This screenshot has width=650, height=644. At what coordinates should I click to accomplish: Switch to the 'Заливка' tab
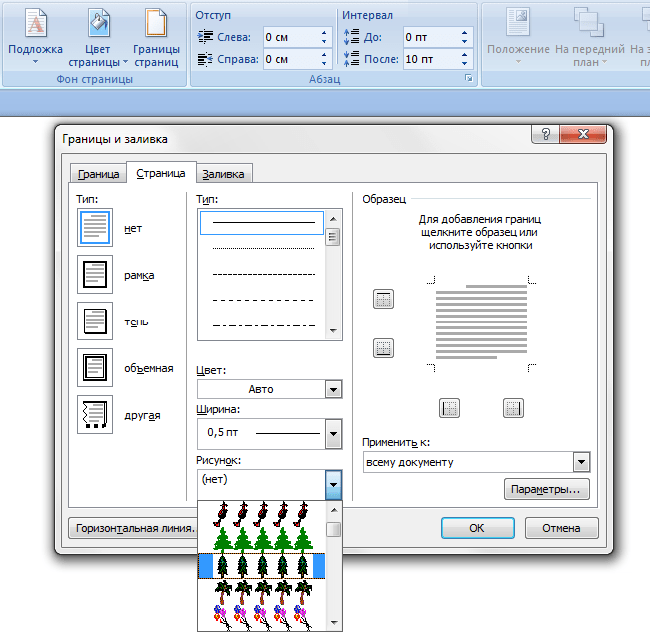pos(223,174)
